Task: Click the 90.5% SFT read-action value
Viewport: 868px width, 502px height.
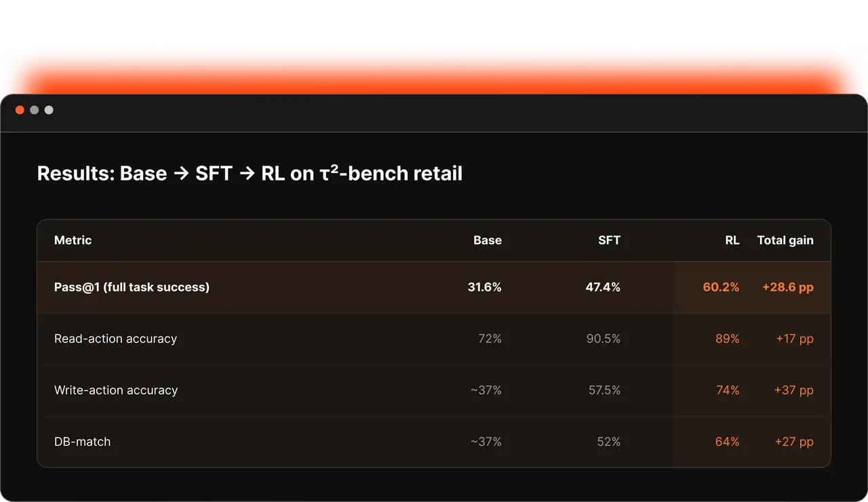Action: coord(604,339)
